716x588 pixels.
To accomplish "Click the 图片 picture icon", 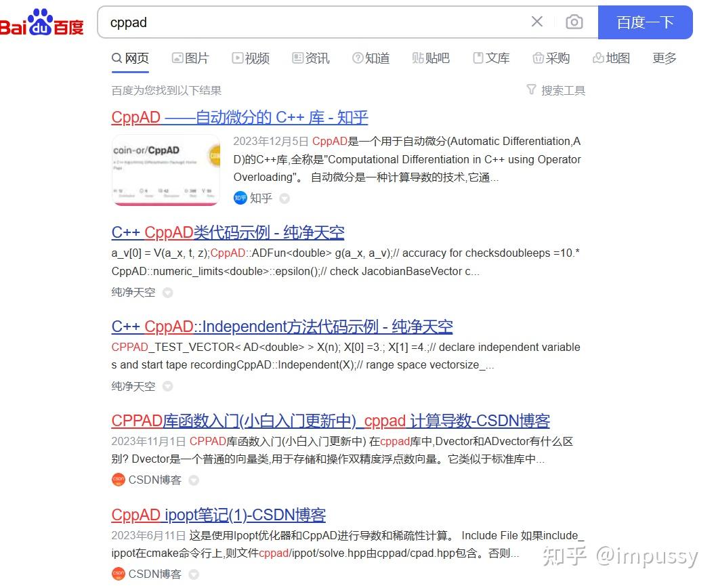I will [x=177, y=58].
